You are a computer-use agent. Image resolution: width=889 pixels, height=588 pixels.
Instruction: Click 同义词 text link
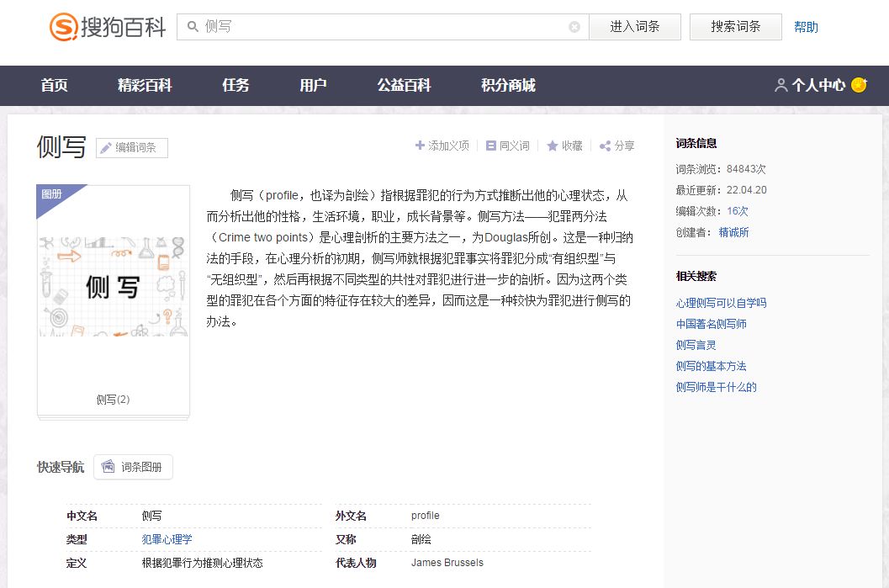(514, 146)
